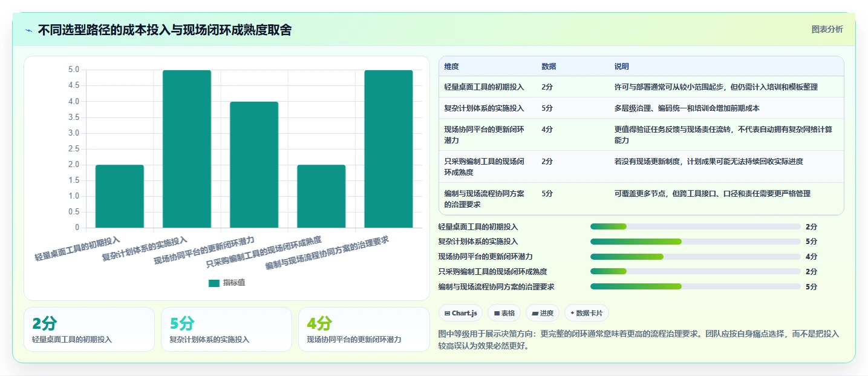Viewport: 868px width, 376px height.
Task: Click progress bar for 轻量桌面工具的初期投入
Action: [x=696, y=226]
